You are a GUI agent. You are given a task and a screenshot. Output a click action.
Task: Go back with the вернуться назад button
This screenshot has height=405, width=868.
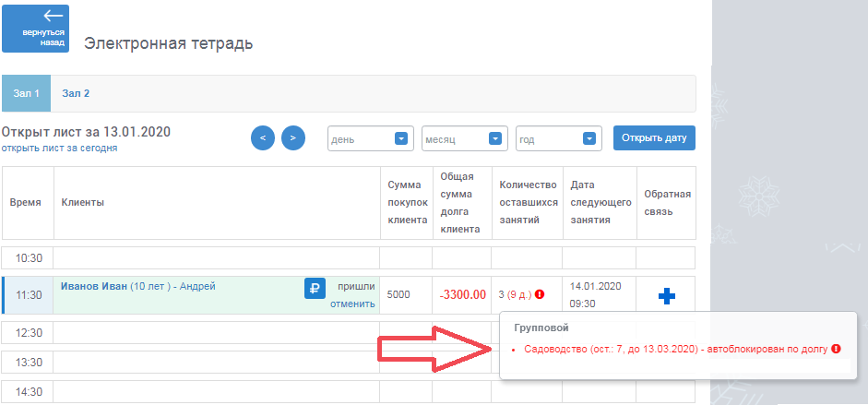[35, 29]
